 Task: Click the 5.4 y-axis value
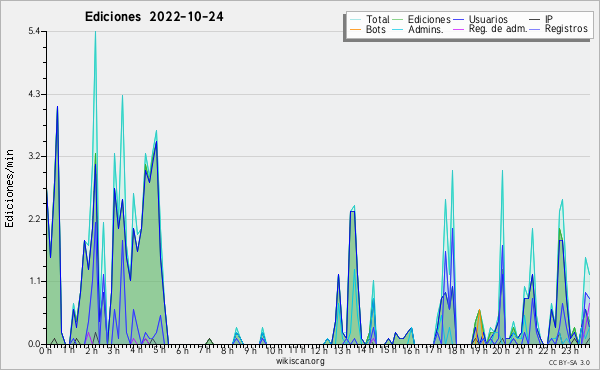(x=34, y=31)
